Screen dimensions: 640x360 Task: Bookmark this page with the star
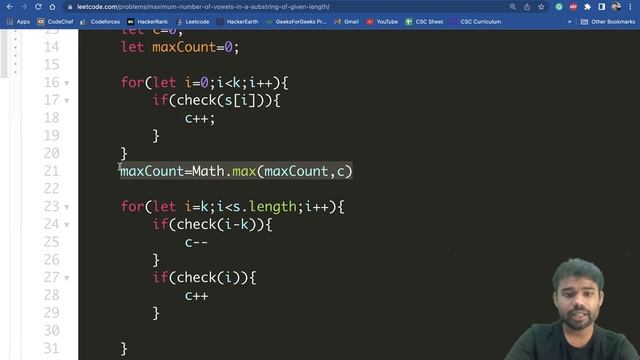pos(541,7)
